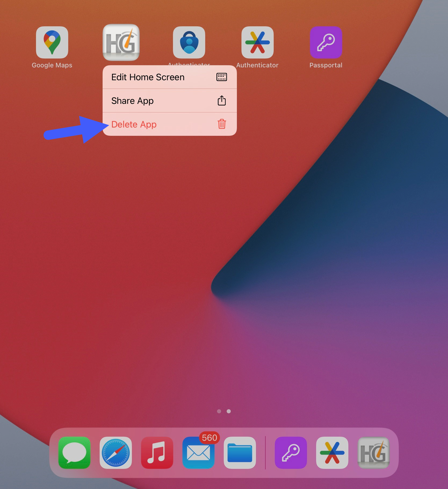The image size is (448, 489).
Task: Tap the second page indicator dot
Action: pos(229,411)
